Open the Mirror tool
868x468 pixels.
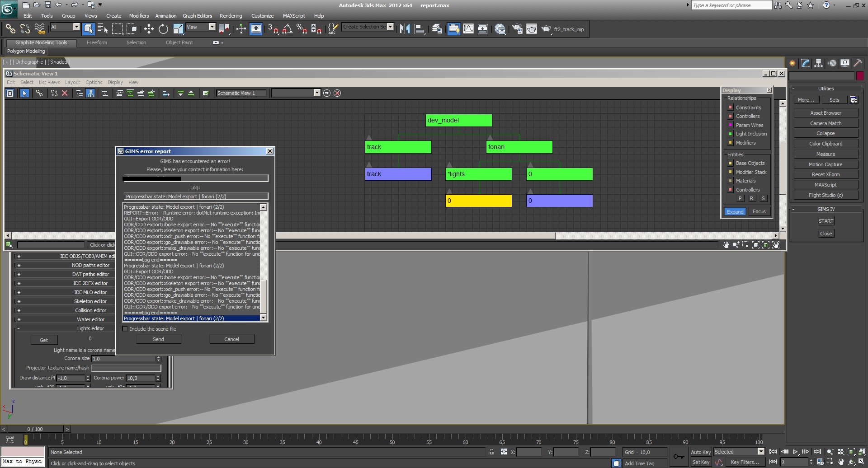tap(405, 29)
